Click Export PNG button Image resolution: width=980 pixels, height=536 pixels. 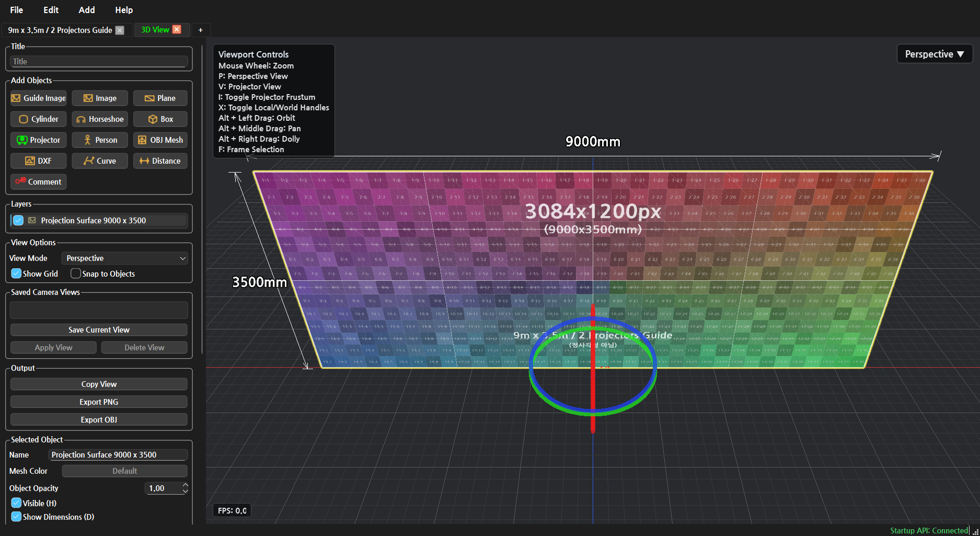click(x=99, y=402)
